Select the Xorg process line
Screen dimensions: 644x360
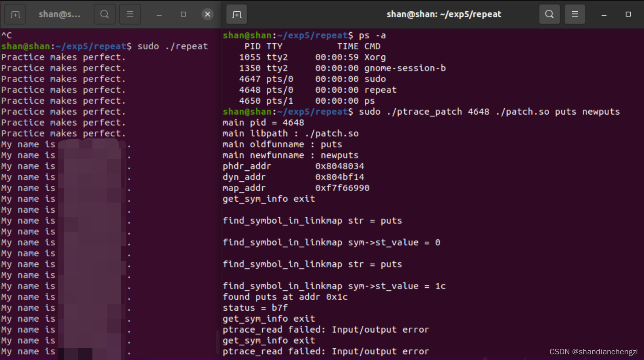pos(312,57)
